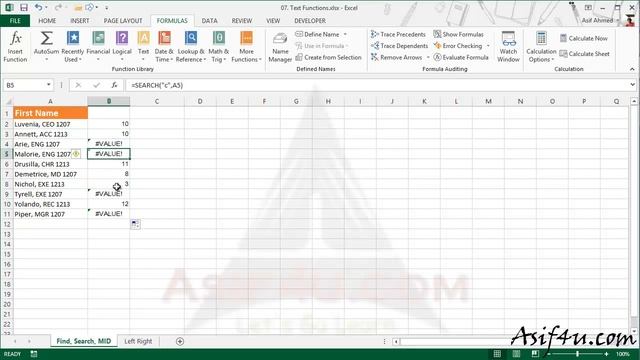Click the Undo icon
Screen dimensions: 640x360
38,7
